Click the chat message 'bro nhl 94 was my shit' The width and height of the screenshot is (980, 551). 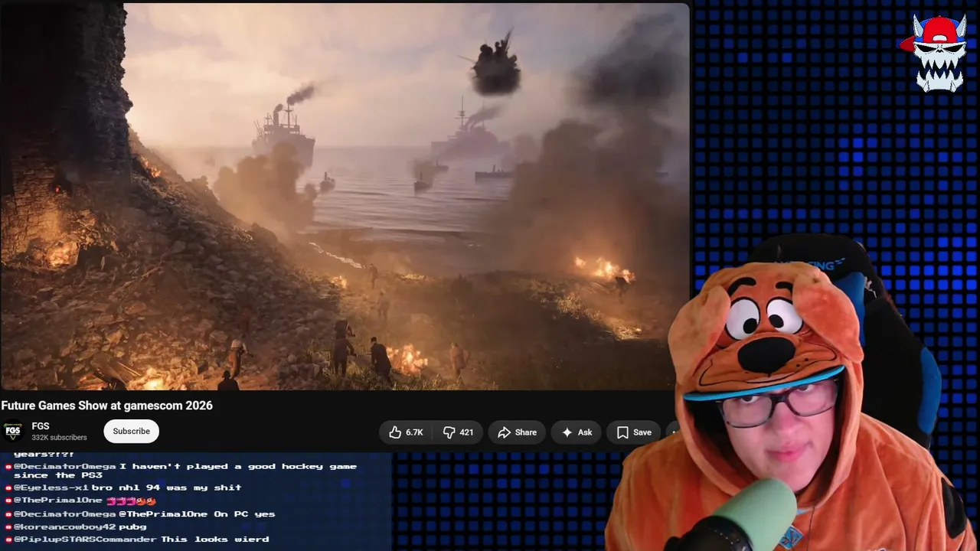point(167,487)
